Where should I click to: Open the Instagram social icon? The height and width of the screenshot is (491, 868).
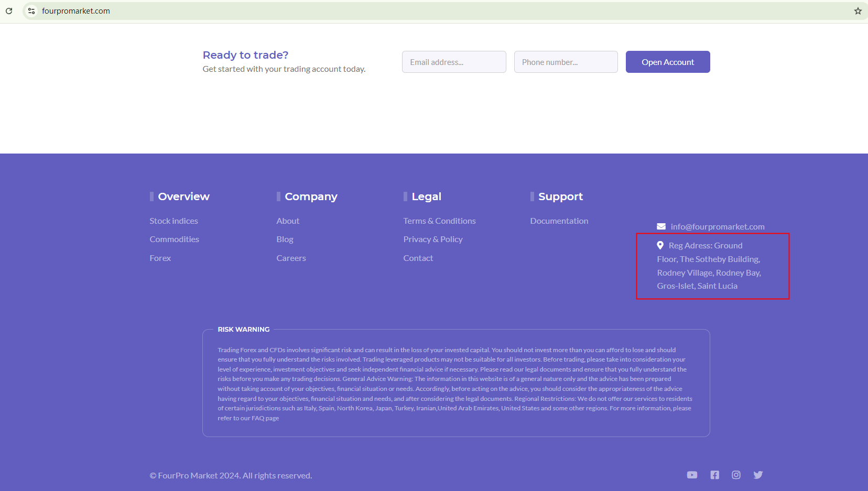click(736, 475)
